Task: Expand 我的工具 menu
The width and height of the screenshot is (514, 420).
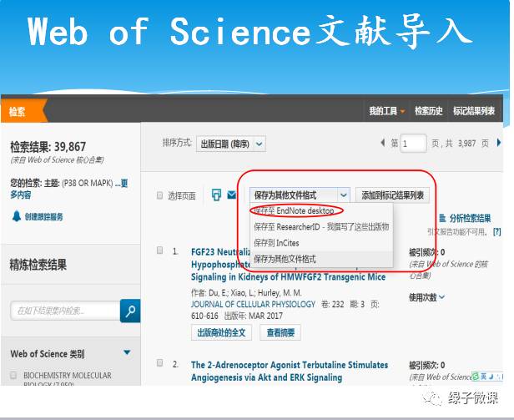Action: coord(386,111)
